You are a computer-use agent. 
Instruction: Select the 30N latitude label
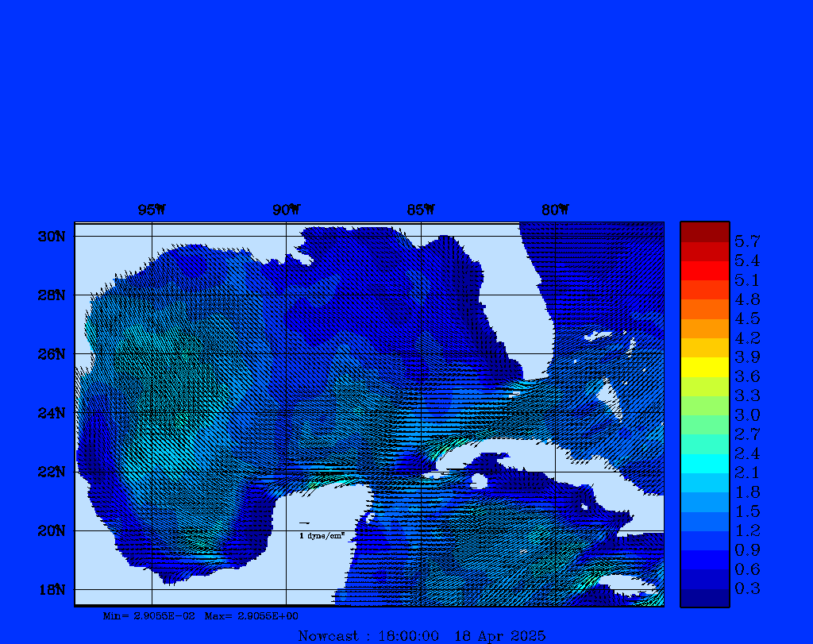51,237
